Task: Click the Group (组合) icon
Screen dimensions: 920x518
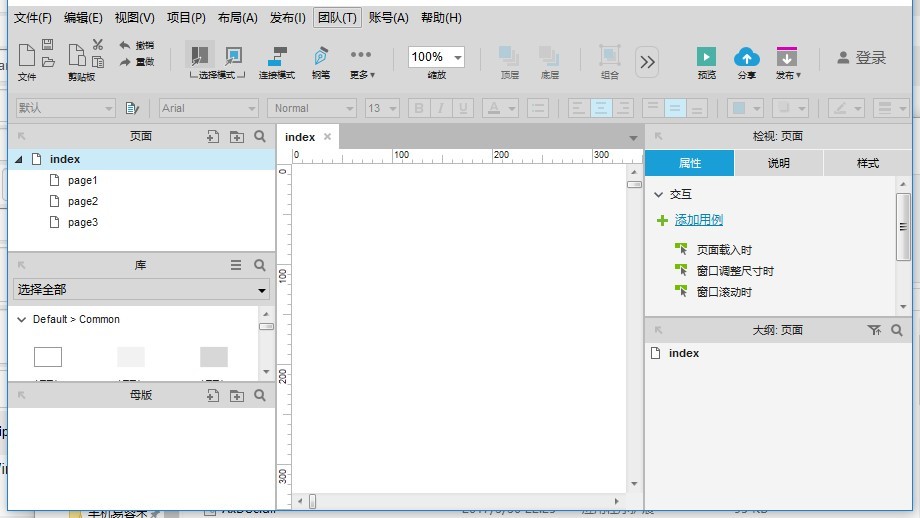Action: 610,62
